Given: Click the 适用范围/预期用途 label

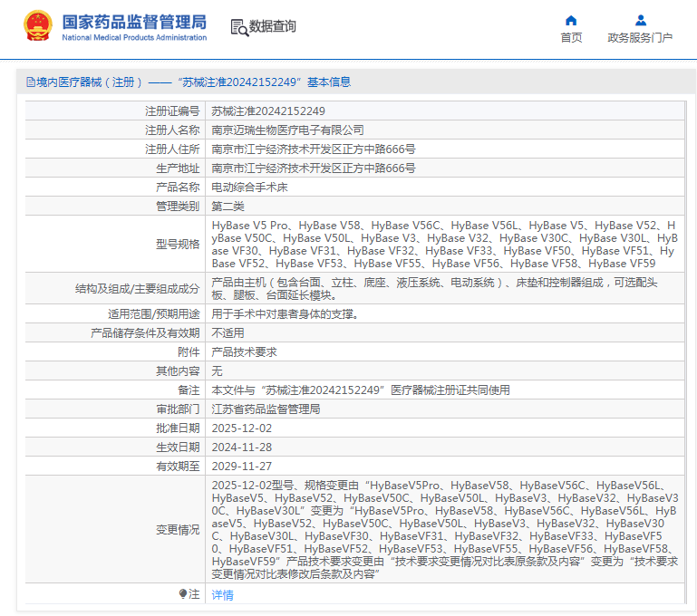Looking at the screenshot, I should coord(153,314).
